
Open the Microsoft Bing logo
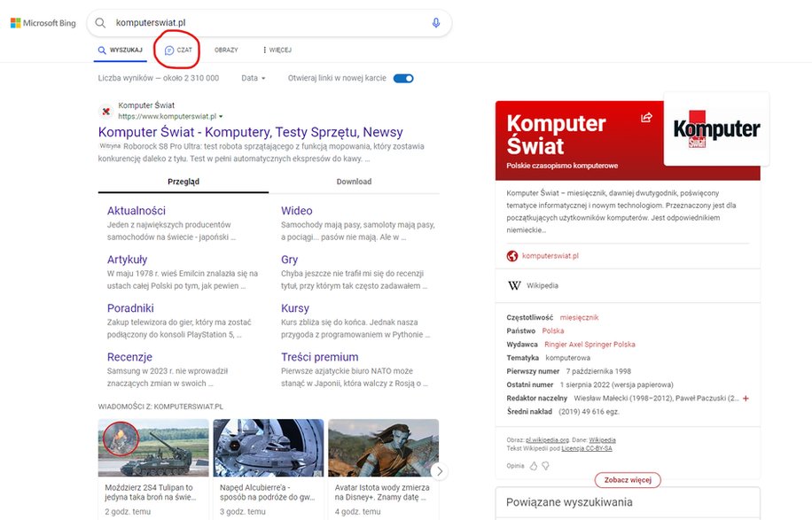click(x=43, y=23)
